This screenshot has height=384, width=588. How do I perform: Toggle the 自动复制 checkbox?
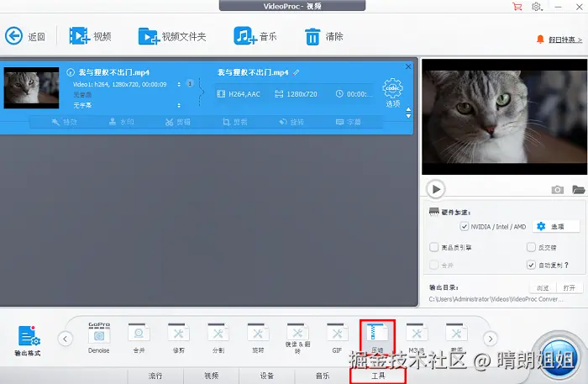click(x=531, y=266)
